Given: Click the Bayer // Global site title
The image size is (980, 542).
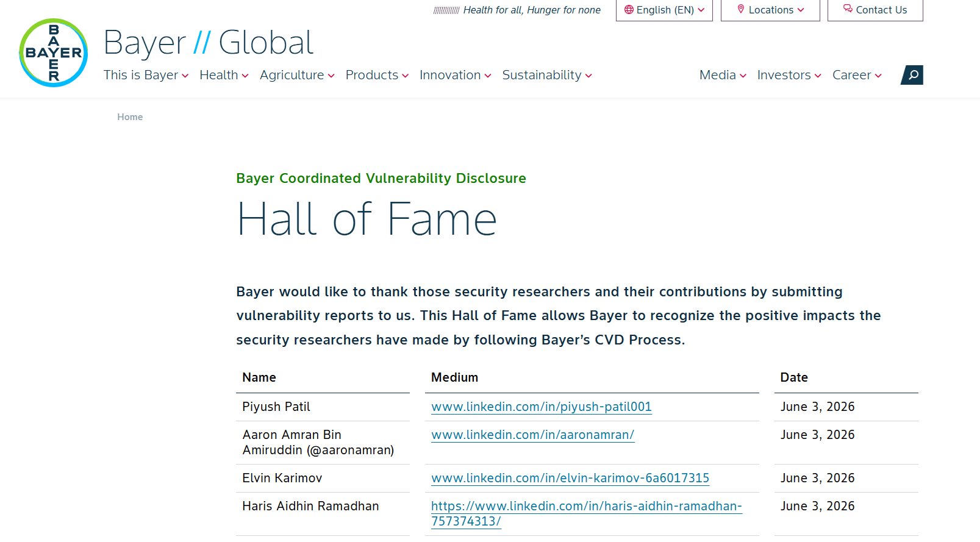Looking at the screenshot, I should [209, 43].
